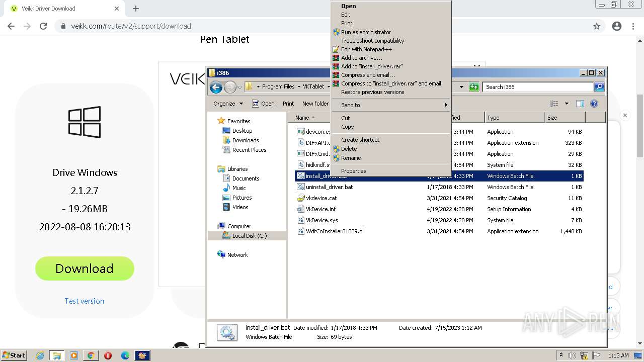Image resolution: width=644 pixels, height=362 pixels.
Task: Open the view options dropdown arrow
Action: point(567,104)
